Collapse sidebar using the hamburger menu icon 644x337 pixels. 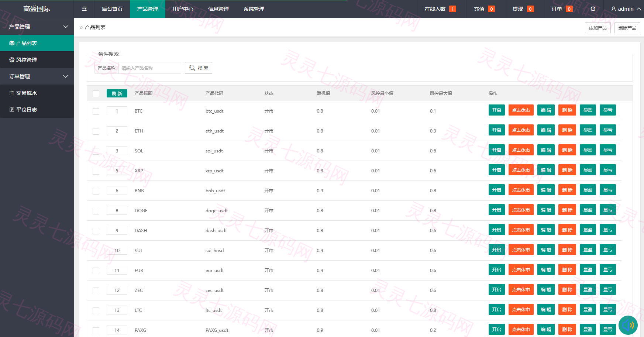point(84,9)
